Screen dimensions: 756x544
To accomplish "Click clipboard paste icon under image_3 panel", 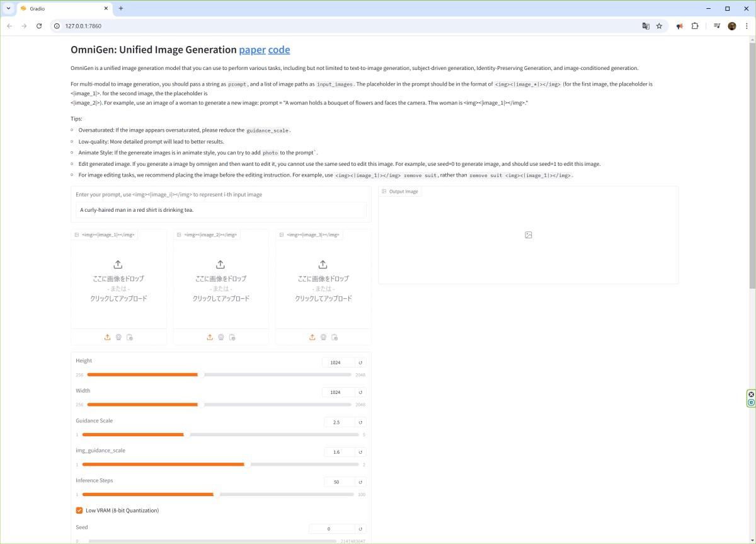I will tap(335, 337).
